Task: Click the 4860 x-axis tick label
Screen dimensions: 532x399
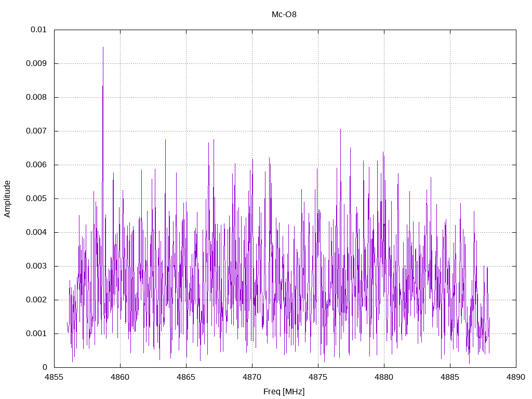Action: coord(120,377)
